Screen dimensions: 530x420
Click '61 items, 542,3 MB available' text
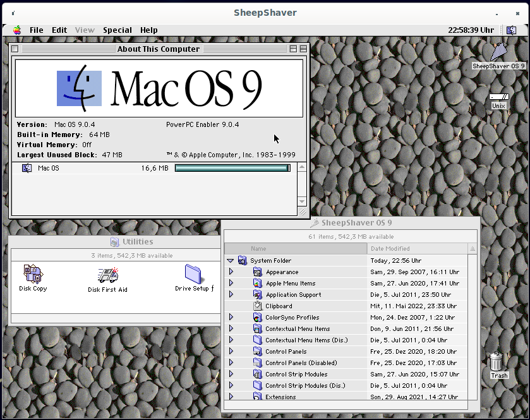(351, 236)
